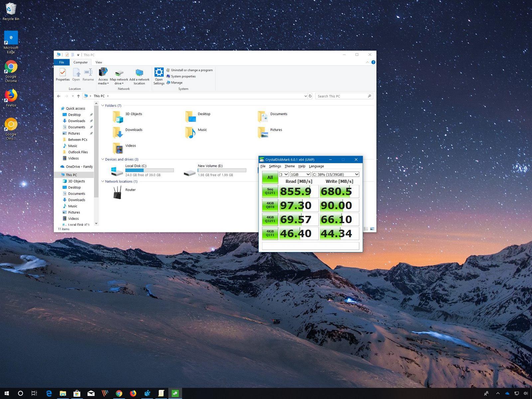Click the green All benchmark button
The width and height of the screenshot is (532, 399).
point(270,177)
